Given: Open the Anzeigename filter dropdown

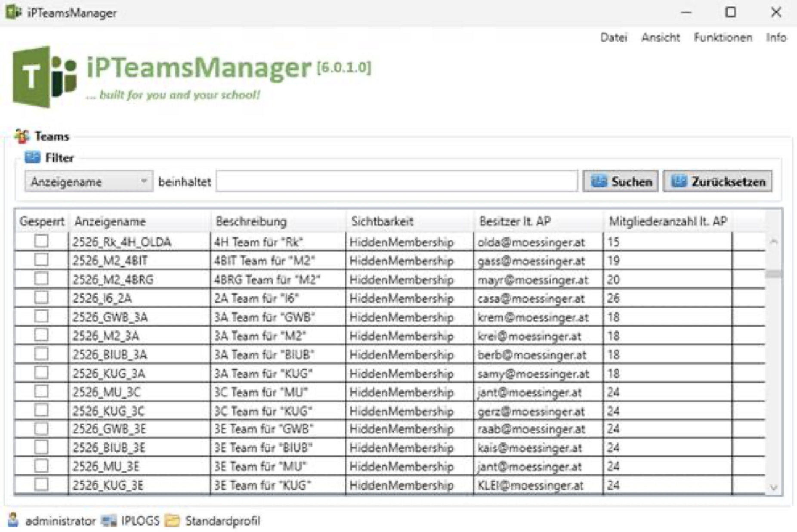Looking at the screenshot, I should coord(89,182).
